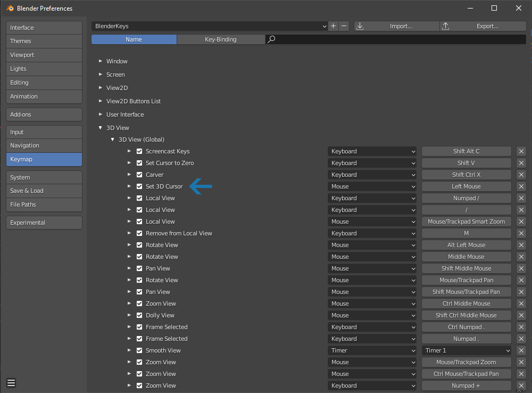532x393 pixels.
Task: Remove keymap preset with minus icon
Action: (344, 26)
